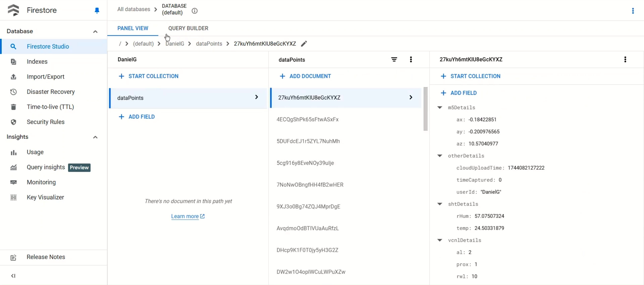The image size is (644, 285).
Task: Collapse the m5Details field group
Action: point(440,108)
